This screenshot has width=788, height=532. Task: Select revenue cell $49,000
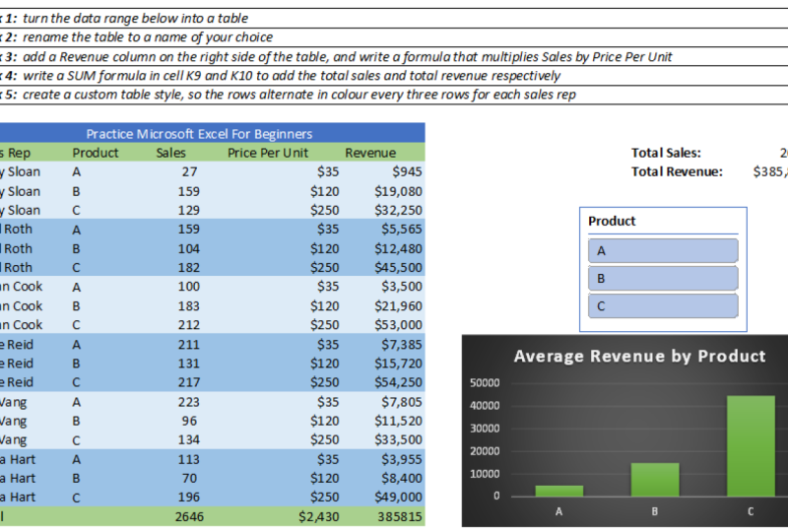[x=398, y=498]
